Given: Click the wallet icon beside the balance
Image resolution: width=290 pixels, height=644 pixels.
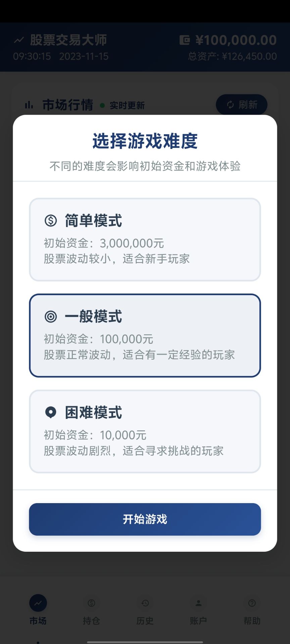Looking at the screenshot, I should pos(185,40).
